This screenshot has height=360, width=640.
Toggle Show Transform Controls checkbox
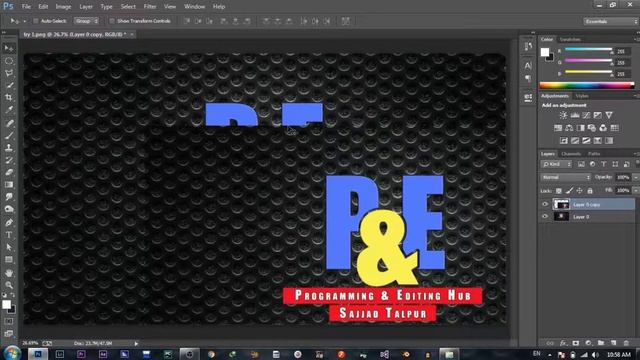[112, 21]
